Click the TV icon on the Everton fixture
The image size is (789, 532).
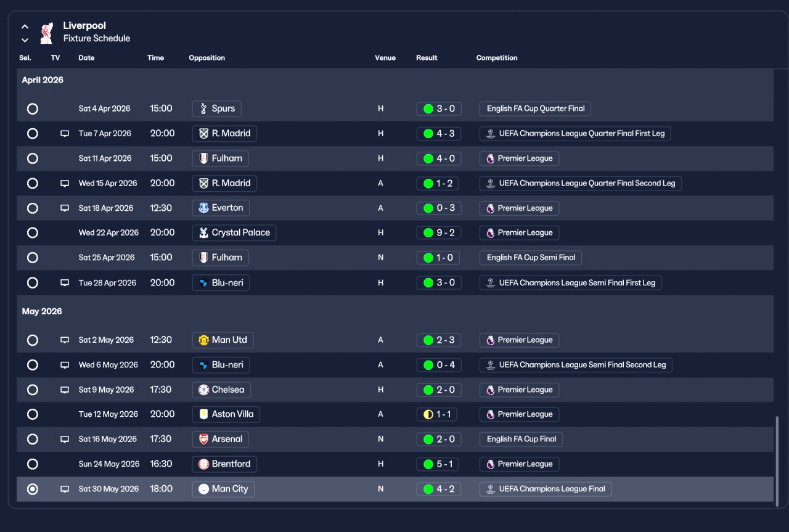(65, 208)
